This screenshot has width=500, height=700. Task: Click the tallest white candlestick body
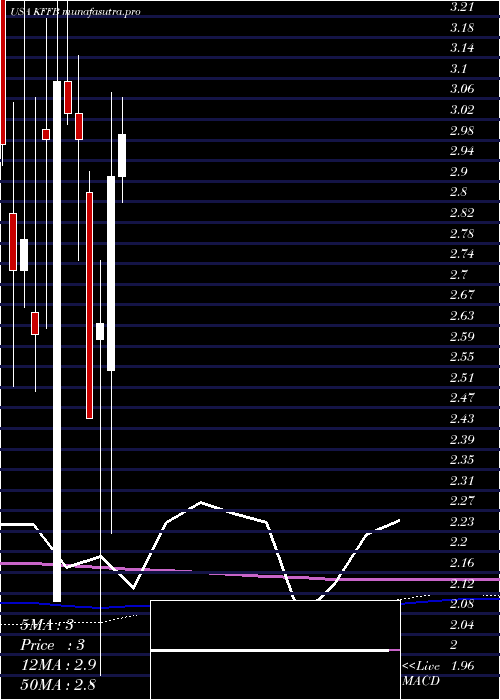point(57,341)
